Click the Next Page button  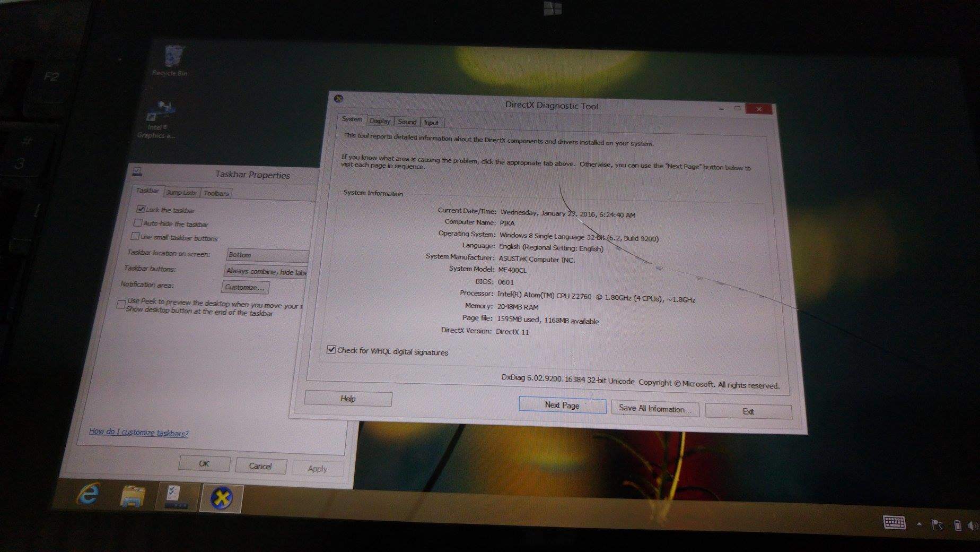[x=562, y=405]
